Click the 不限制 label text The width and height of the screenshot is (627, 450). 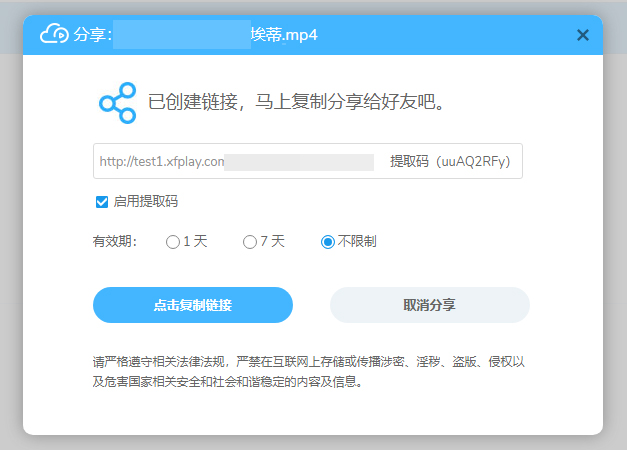(357, 241)
